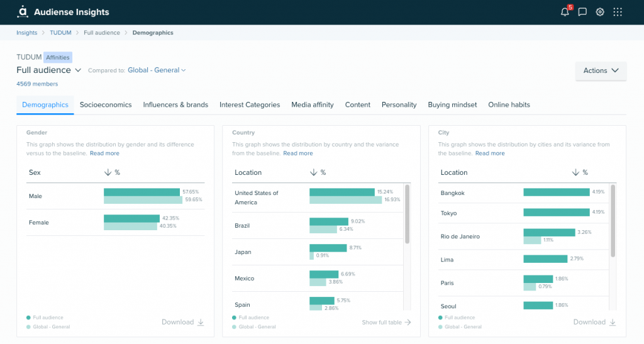Screen dimensions: 644x344
Task: Click the Audiense Insights title
Action: point(72,13)
